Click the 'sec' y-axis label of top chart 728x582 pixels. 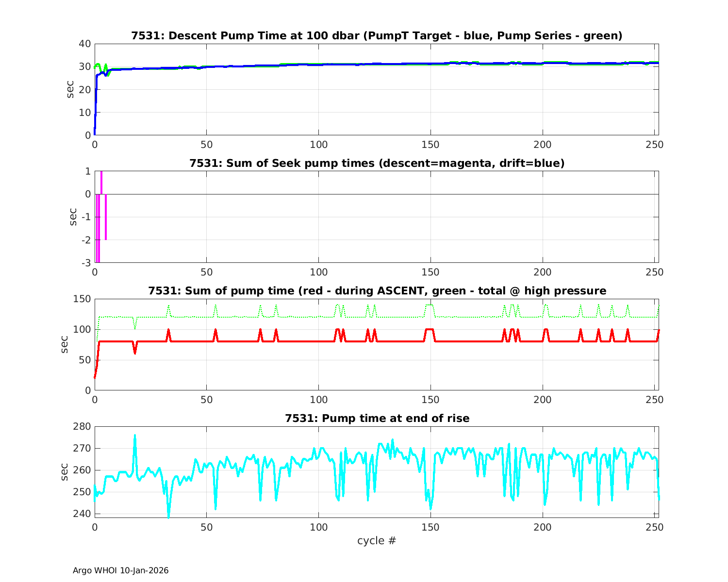(x=70, y=89)
